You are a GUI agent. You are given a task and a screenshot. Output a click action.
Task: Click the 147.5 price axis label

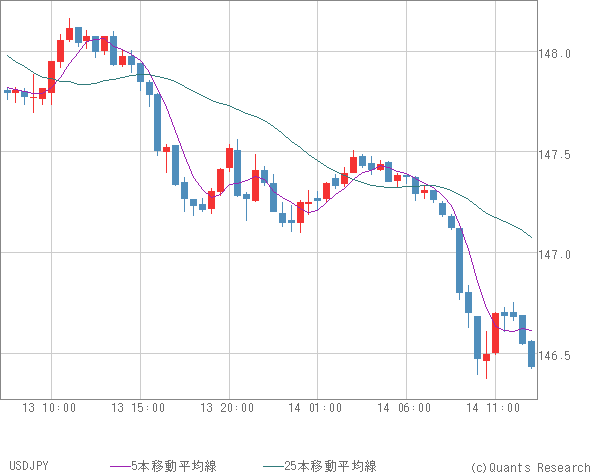coord(554,155)
